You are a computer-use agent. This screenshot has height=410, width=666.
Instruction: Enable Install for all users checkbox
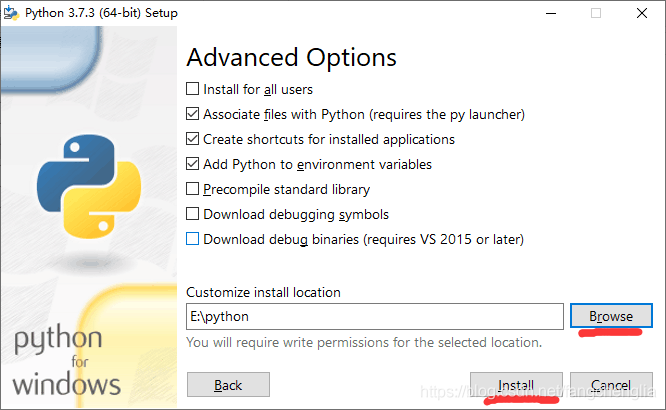[x=192, y=89]
